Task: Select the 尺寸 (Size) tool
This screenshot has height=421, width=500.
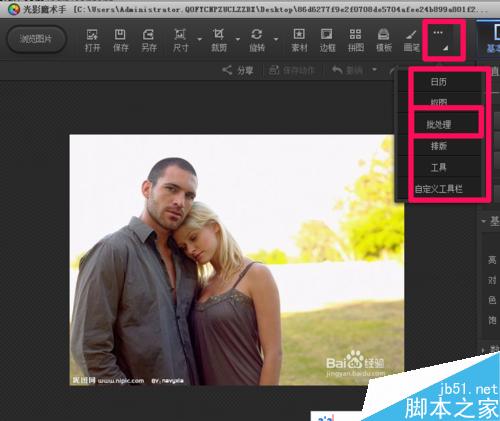Action: pos(180,40)
